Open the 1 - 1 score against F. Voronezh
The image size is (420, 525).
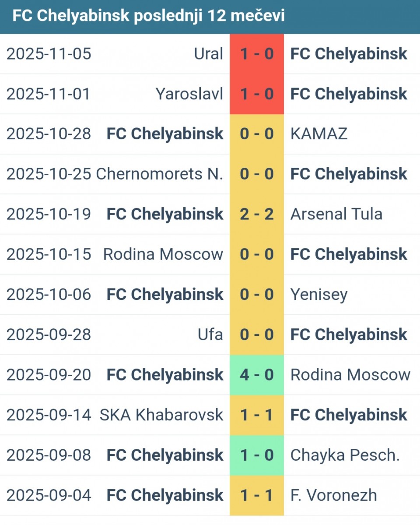[x=257, y=495]
